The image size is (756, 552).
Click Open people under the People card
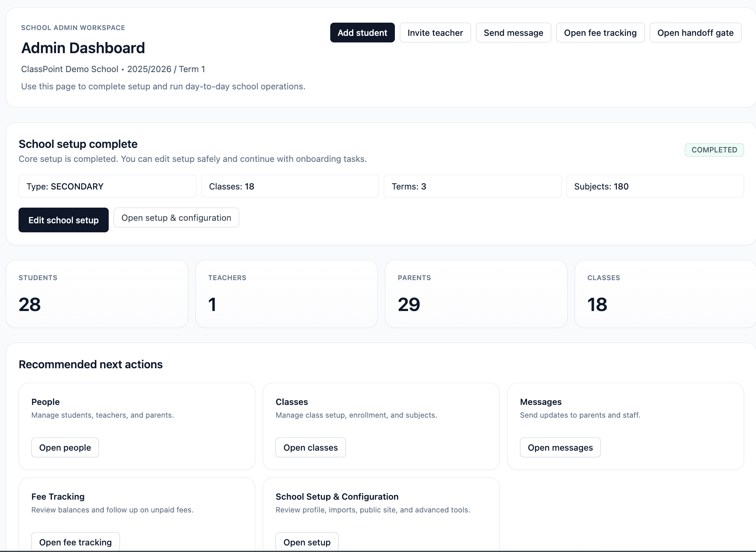click(x=65, y=447)
